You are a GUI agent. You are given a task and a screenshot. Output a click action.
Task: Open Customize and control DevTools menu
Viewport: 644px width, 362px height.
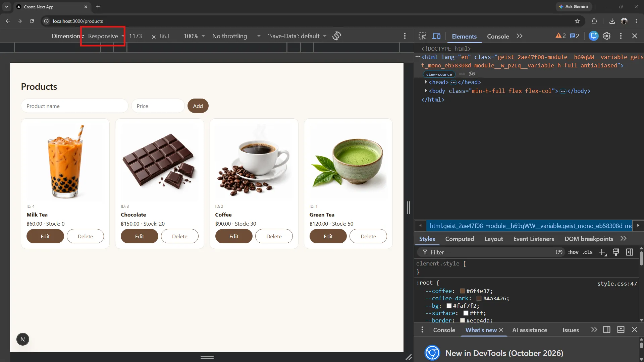[x=621, y=36]
